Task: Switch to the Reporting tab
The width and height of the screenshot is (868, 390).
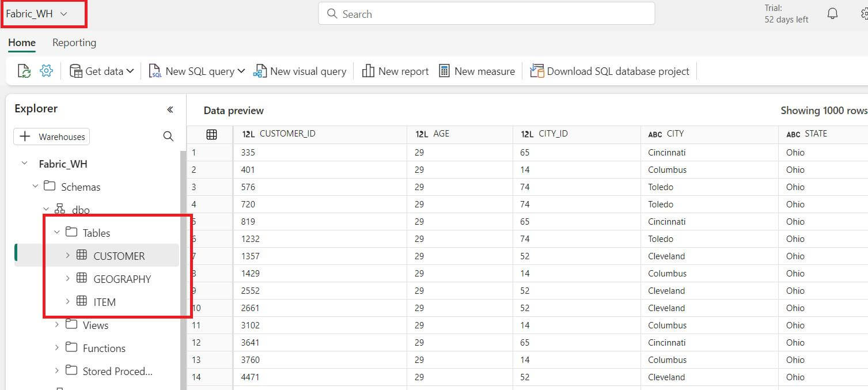Action: [x=74, y=43]
